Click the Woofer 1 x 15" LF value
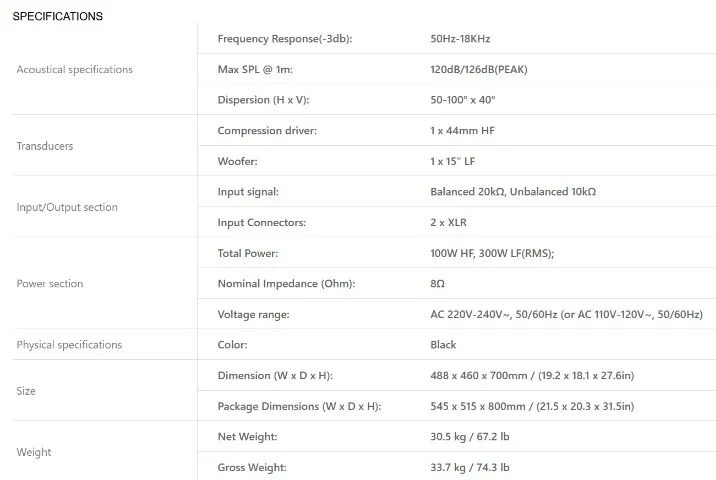This screenshot has height=480, width=716. [453, 161]
